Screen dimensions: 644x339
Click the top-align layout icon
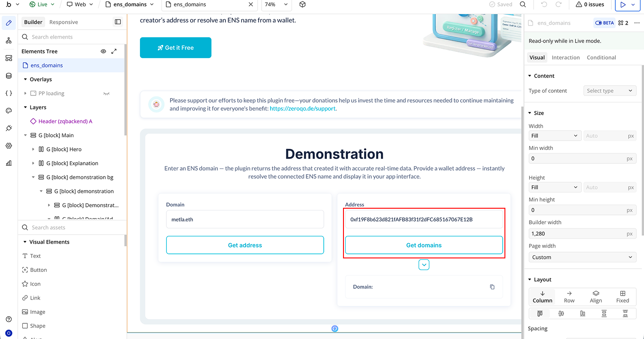tap(540, 313)
